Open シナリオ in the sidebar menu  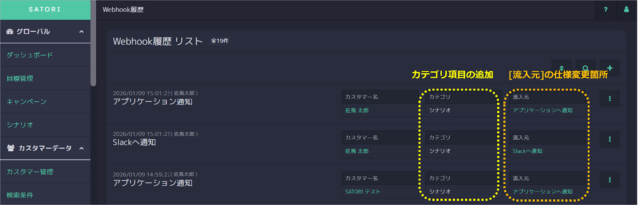coord(20,125)
